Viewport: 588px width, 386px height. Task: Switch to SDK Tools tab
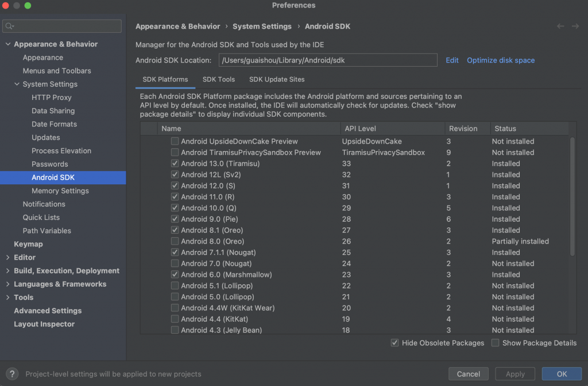pyautogui.click(x=219, y=79)
